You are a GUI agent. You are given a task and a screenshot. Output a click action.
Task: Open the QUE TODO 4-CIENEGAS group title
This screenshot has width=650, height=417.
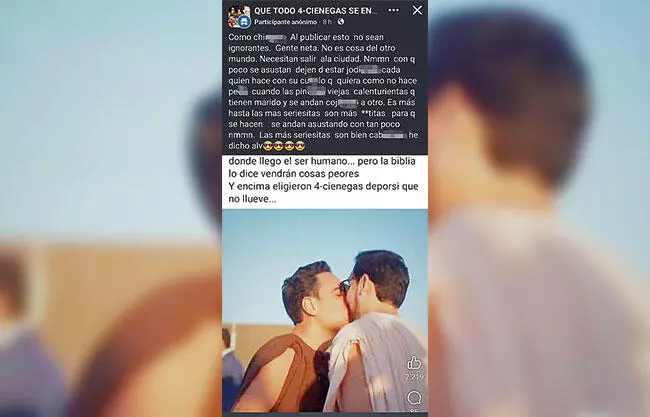tap(315, 10)
